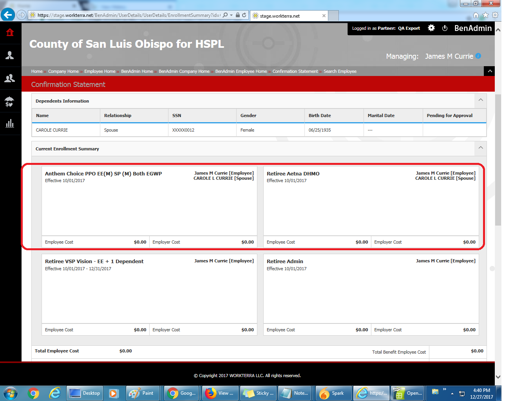Open the Search Employee breadcrumb link
The height and width of the screenshot is (401, 532).
coord(340,71)
